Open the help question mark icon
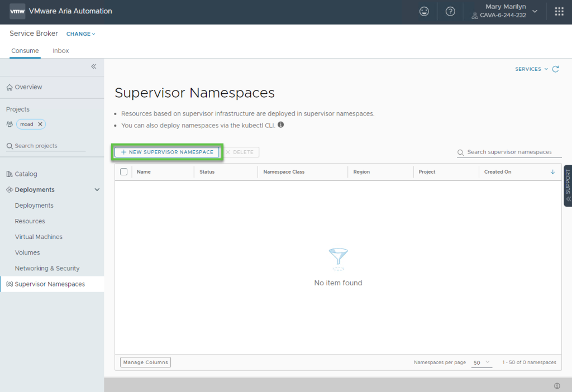Viewport: 572px width, 392px height. (x=450, y=11)
